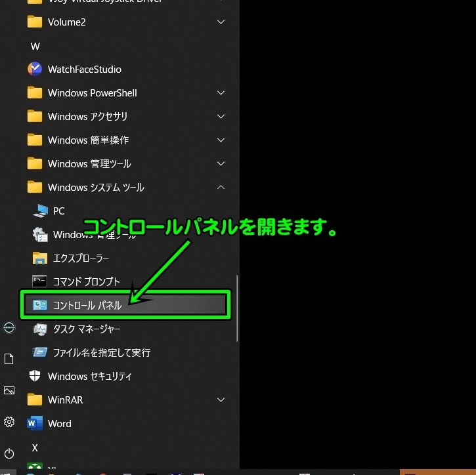Open the タスク マネージャー icon

click(40, 329)
